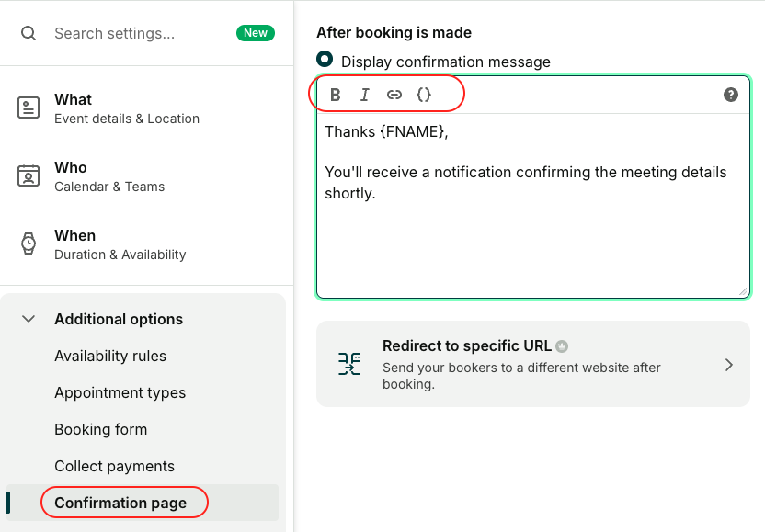The height and width of the screenshot is (532, 765).
Task: Insert a link using the link icon
Action: [394, 95]
